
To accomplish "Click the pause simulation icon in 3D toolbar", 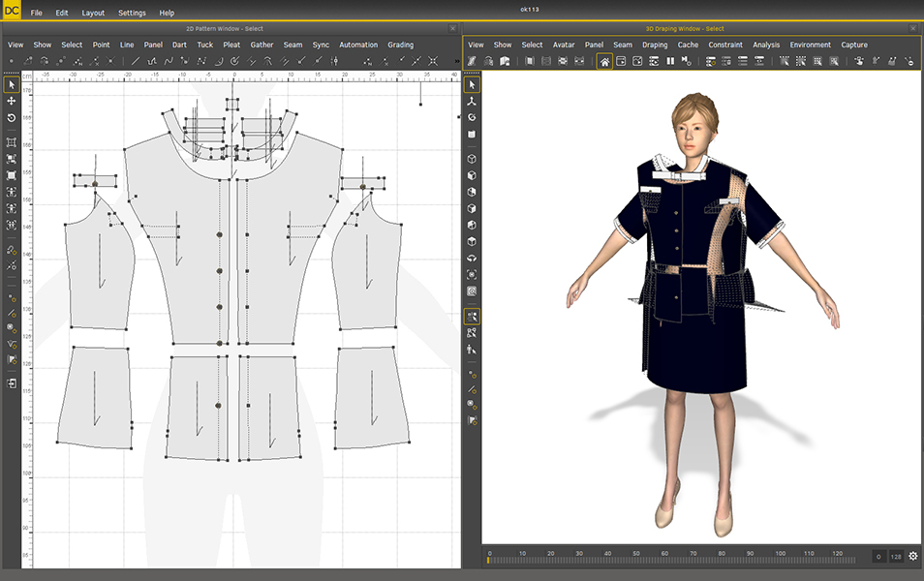I will pyautogui.click(x=670, y=61).
